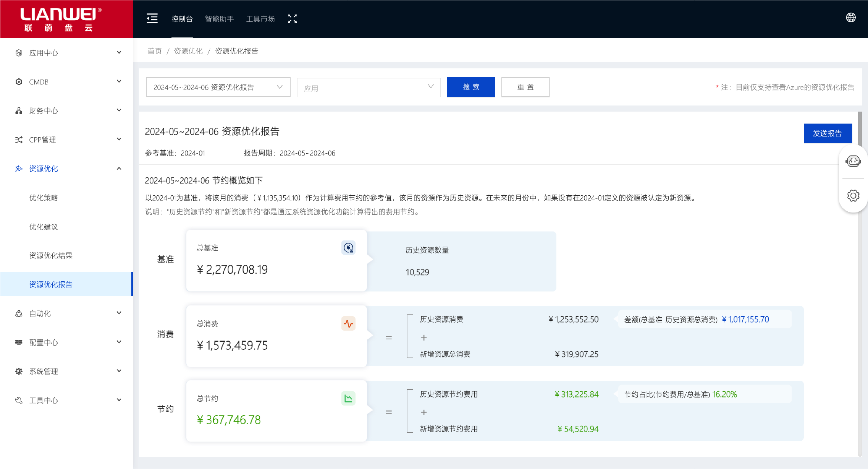Image resolution: width=868 pixels, height=469 pixels.
Task: Click the 总基准 yen currency icon
Action: coord(348,248)
